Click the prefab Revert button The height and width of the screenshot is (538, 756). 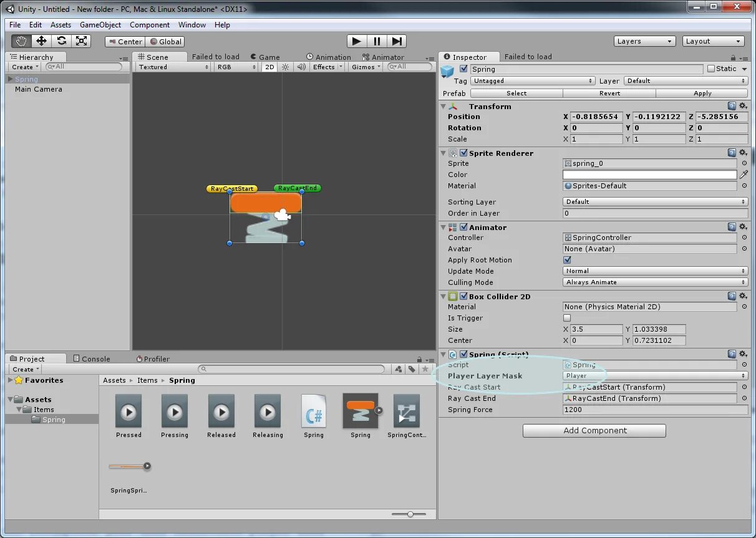609,93
